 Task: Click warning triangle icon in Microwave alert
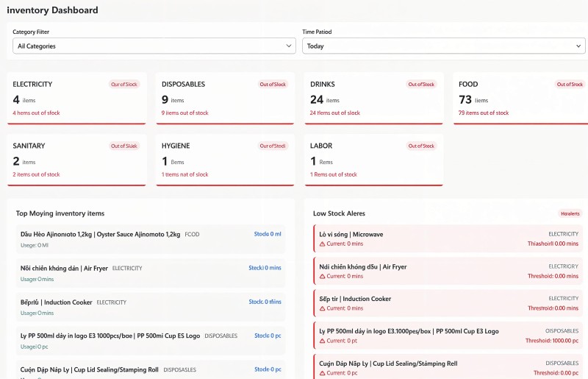(322, 244)
